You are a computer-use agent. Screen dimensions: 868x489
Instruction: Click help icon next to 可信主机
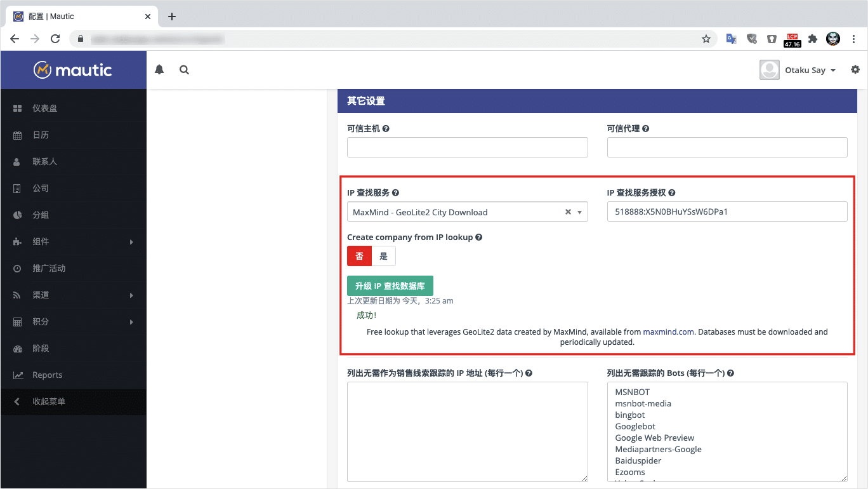click(386, 128)
